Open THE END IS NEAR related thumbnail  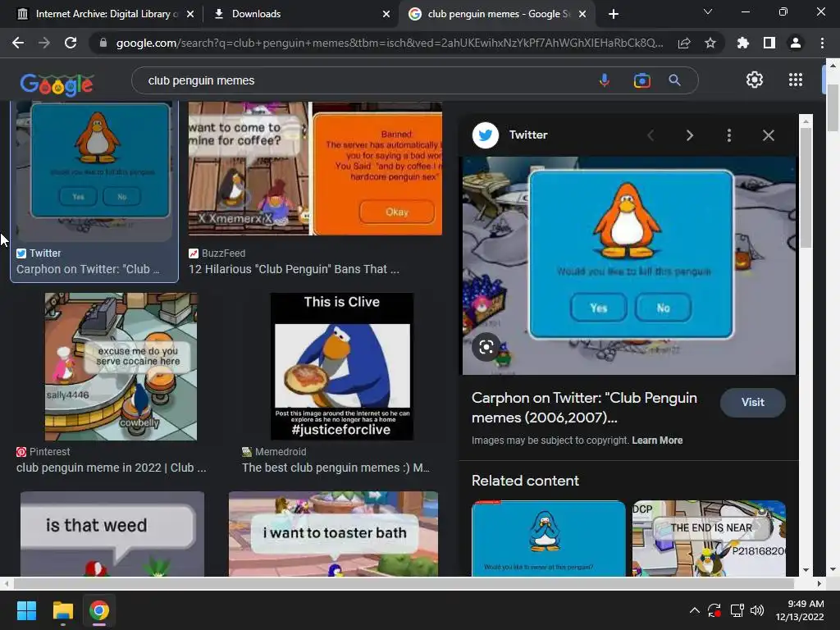tap(709, 538)
